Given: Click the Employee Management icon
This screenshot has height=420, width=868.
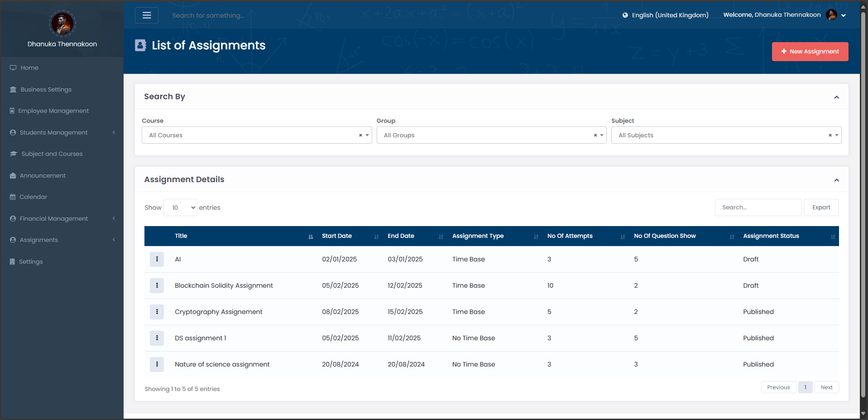Looking at the screenshot, I should pyautogui.click(x=12, y=111).
